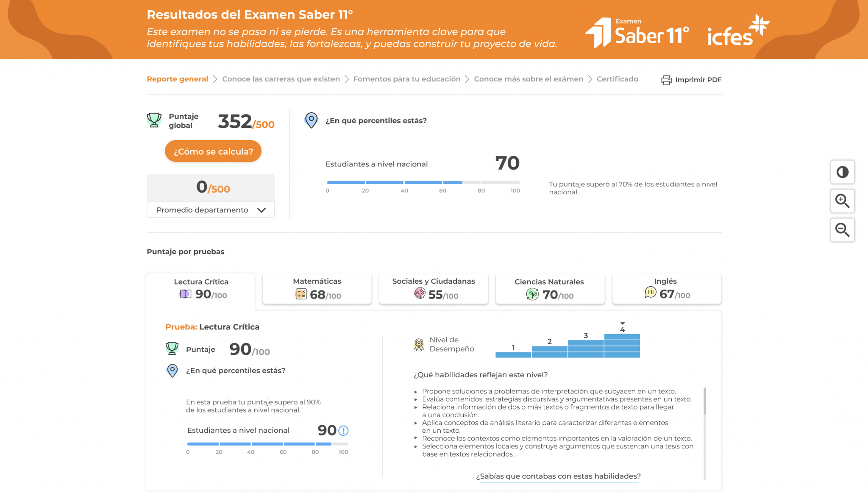Click the global score trophy icon
The image size is (868, 498).
tap(154, 120)
